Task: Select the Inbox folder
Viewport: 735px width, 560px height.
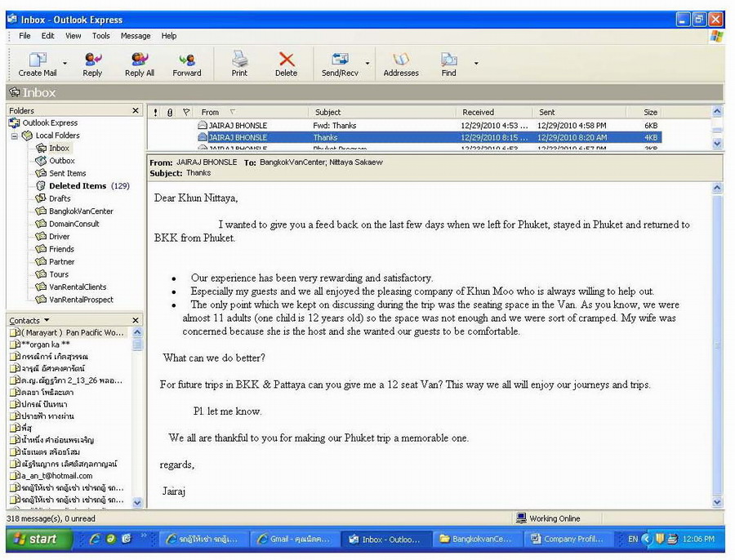Action: point(59,148)
